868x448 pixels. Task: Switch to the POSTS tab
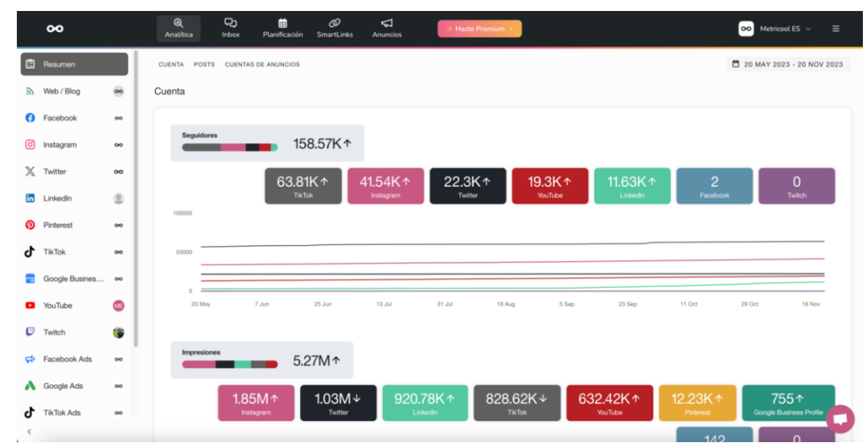coord(204,64)
